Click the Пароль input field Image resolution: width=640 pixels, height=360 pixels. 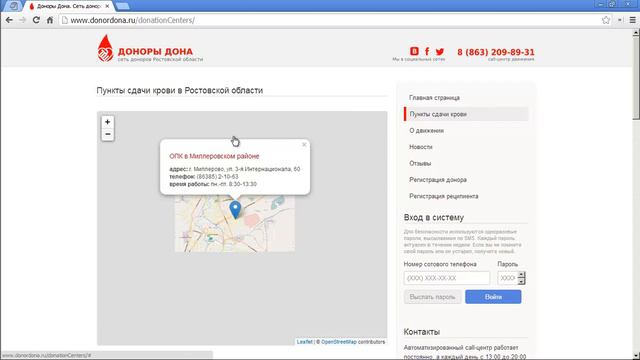point(507,278)
